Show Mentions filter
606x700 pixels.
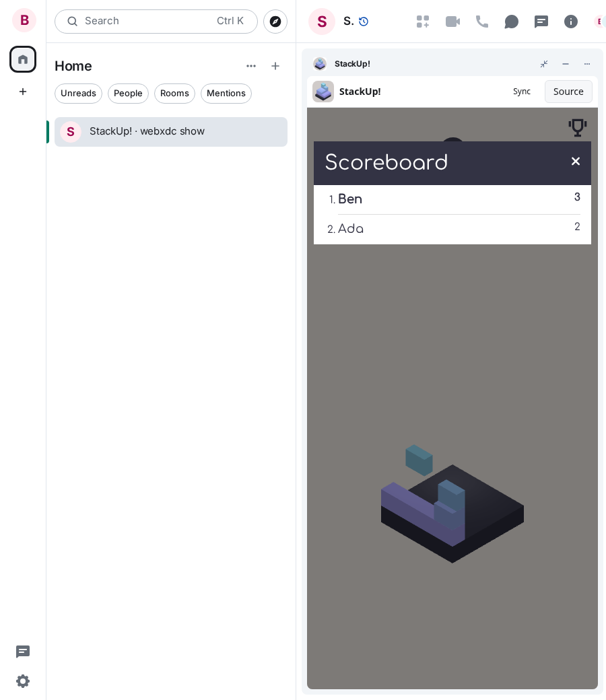click(226, 94)
